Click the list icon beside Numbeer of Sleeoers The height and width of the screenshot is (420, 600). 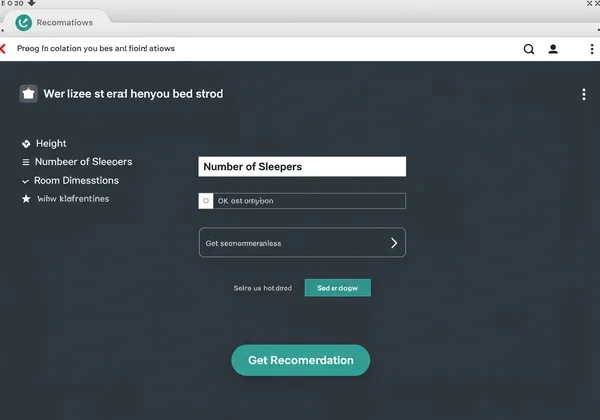26,162
